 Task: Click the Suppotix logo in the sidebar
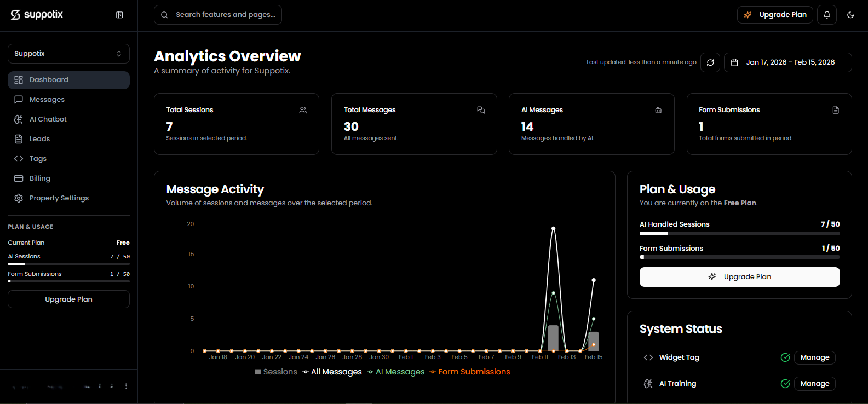click(37, 15)
